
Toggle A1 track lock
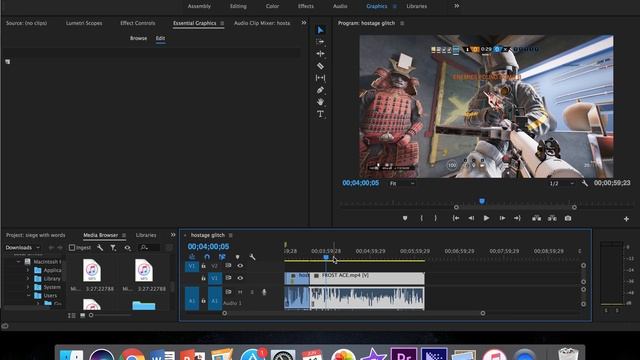203,301
